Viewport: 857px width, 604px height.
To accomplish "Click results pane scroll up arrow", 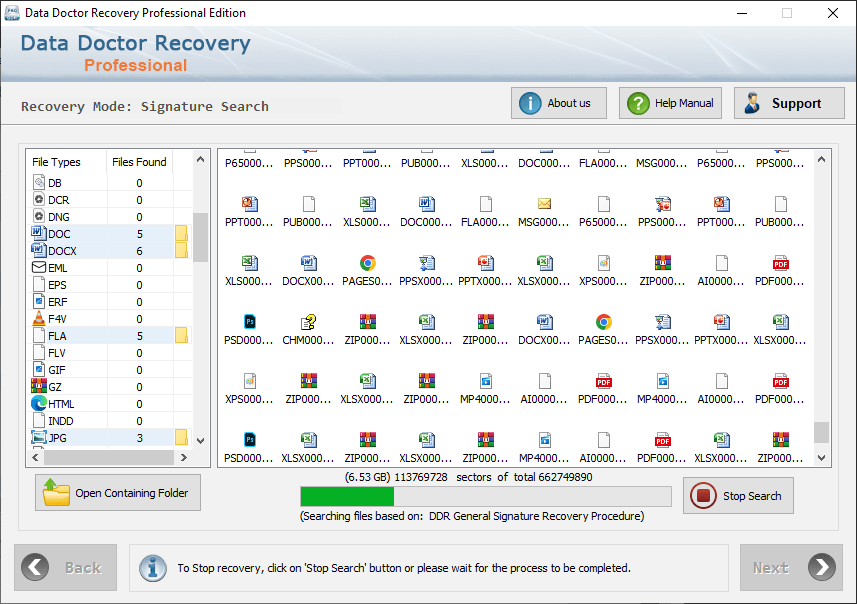I will pos(821,159).
